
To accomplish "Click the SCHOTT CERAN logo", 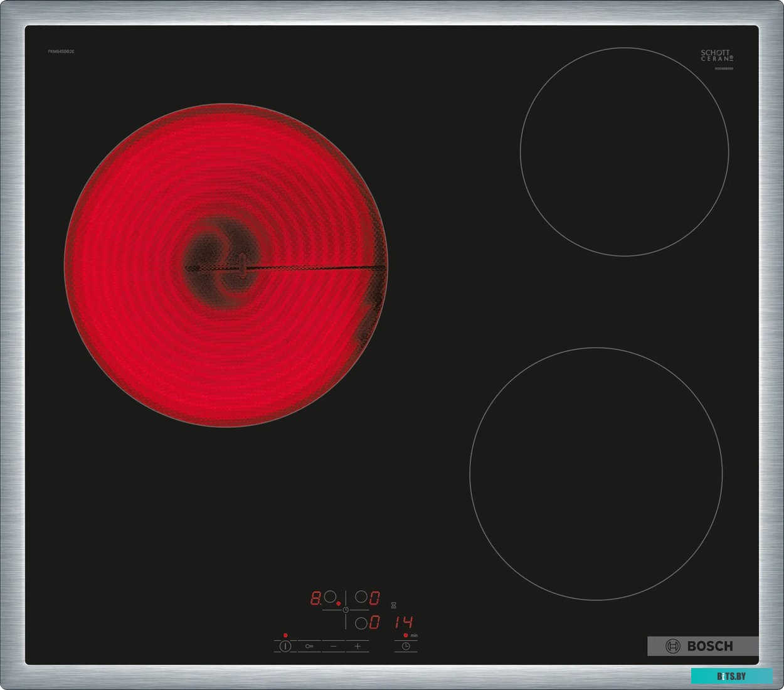I will 716,56.
